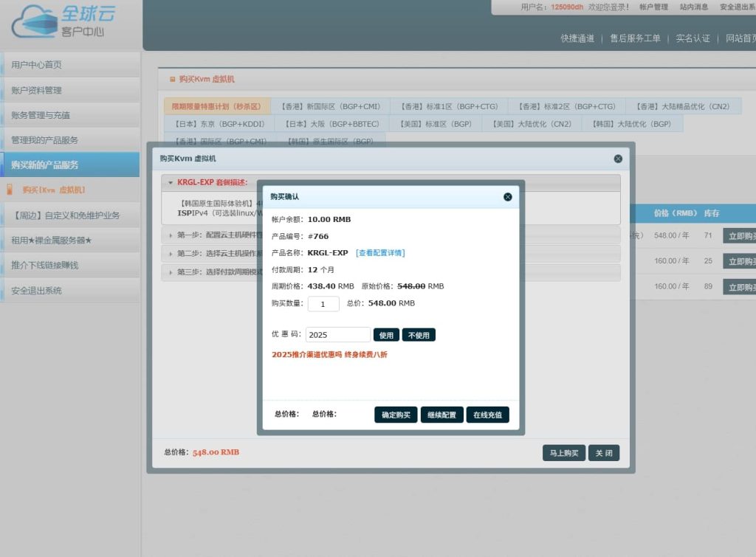756x557 pixels.
Task: Apply coupon with 使用 button
Action: (386, 335)
